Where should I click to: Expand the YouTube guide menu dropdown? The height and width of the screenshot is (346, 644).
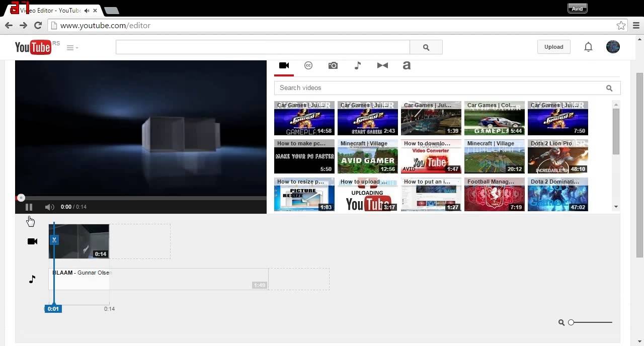point(72,48)
